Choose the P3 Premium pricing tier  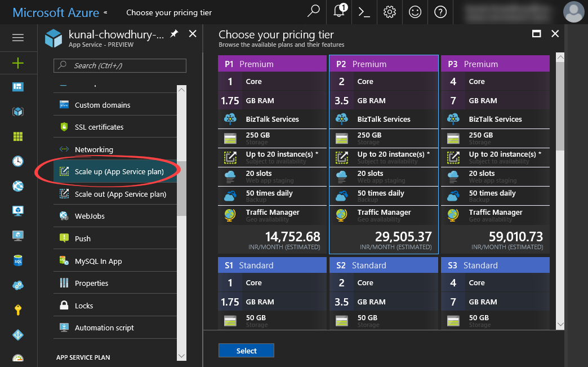pos(495,154)
